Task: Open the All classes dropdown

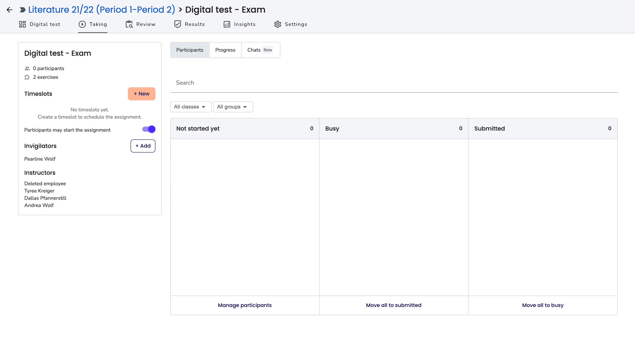Action: tap(191, 107)
